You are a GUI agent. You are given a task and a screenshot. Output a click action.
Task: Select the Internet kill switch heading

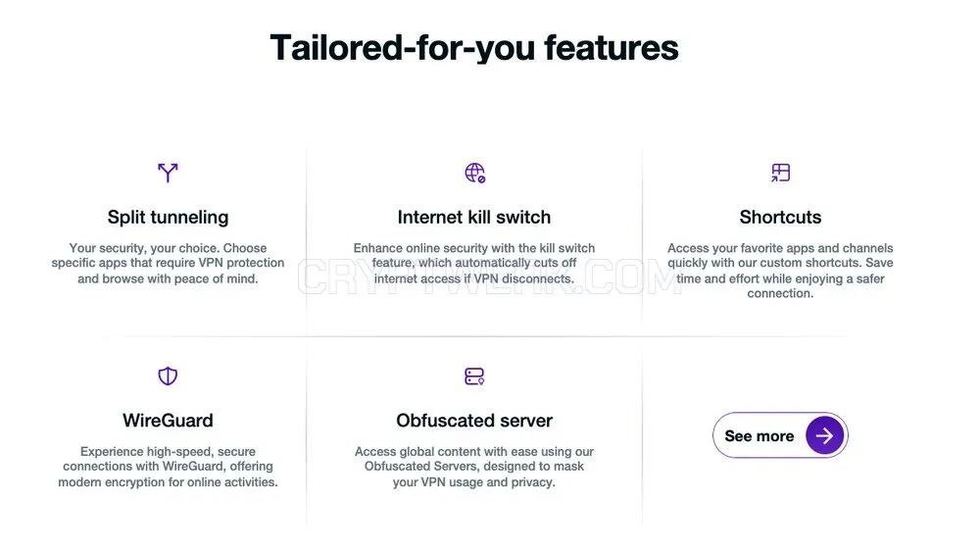pos(473,217)
